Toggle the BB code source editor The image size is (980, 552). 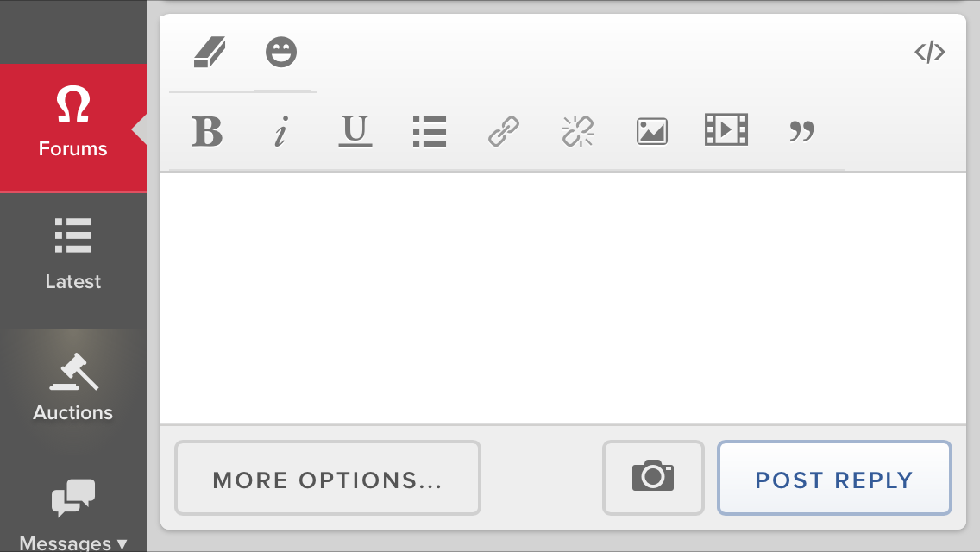929,53
